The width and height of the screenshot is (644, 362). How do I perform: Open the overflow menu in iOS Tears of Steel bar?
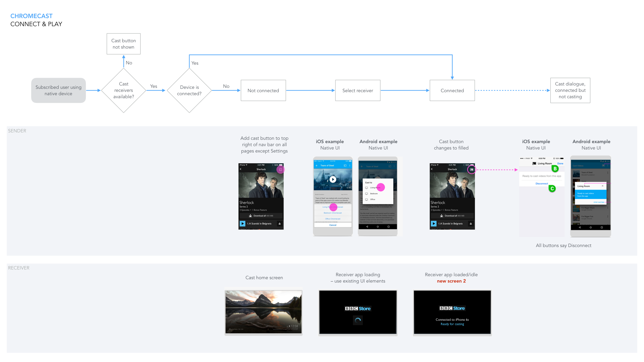350,166
